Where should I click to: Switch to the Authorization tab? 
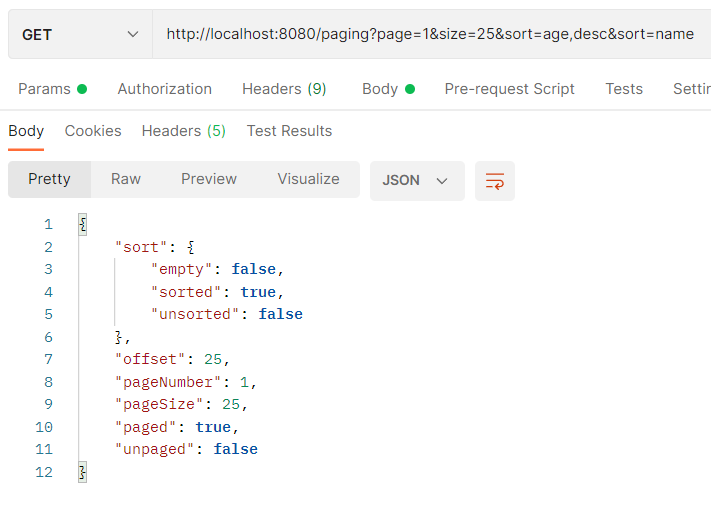[165, 89]
